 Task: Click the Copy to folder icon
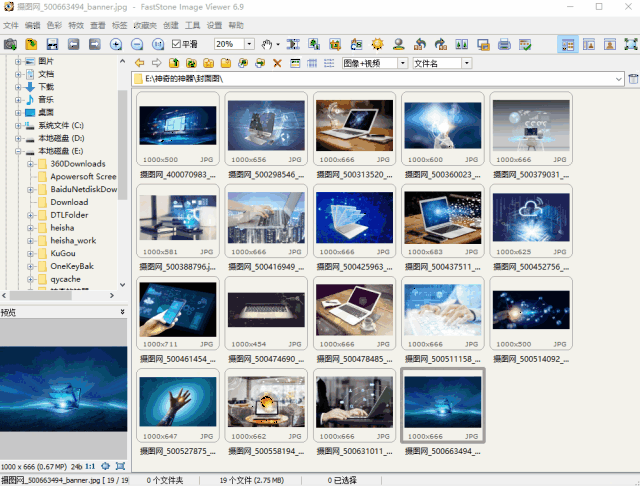pyautogui.click(x=243, y=63)
